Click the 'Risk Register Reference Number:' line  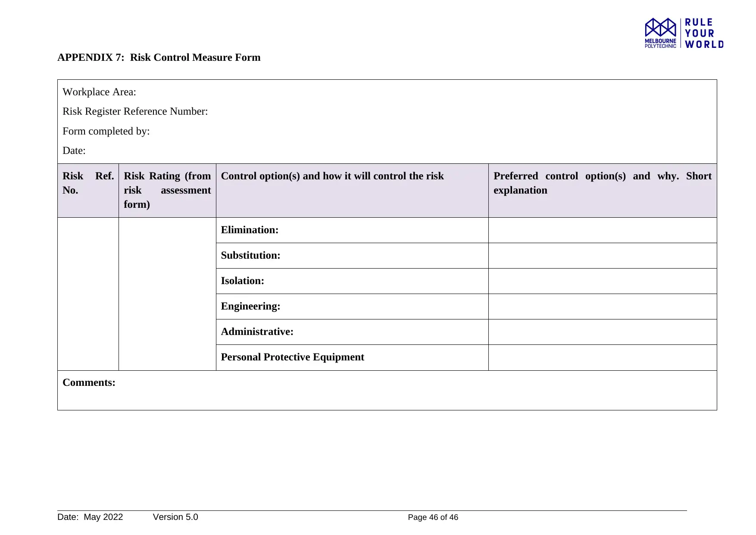click(135, 111)
